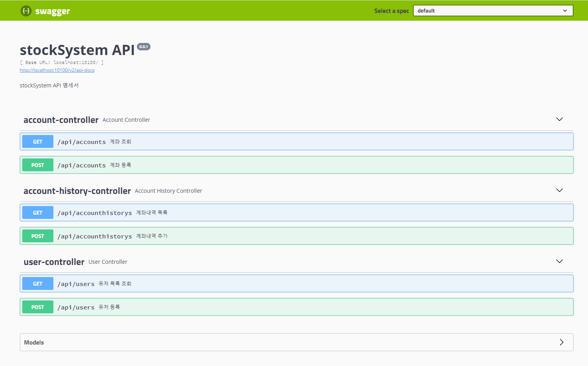
Task: Open the Select a spec dropdown
Action: [x=493, y=11]
